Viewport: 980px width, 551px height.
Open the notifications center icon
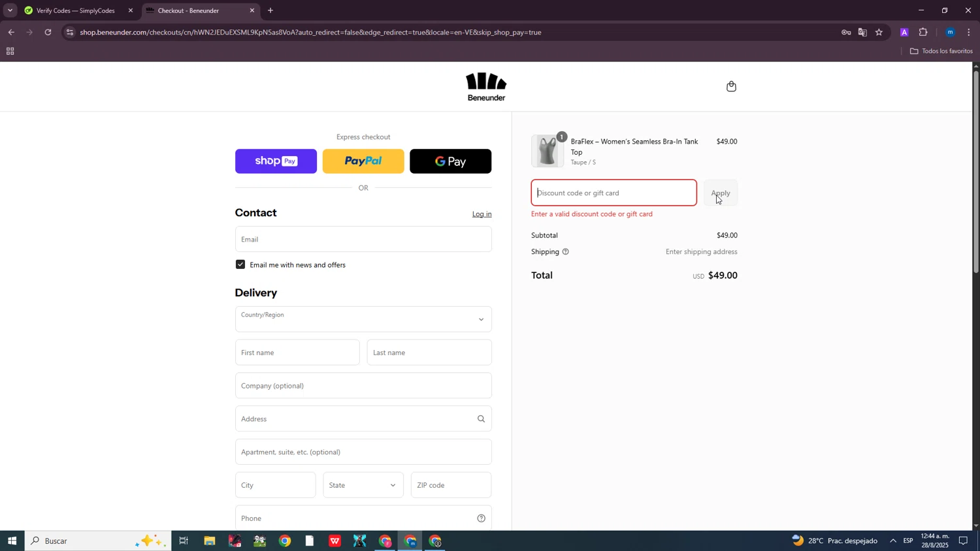point(963,541)
